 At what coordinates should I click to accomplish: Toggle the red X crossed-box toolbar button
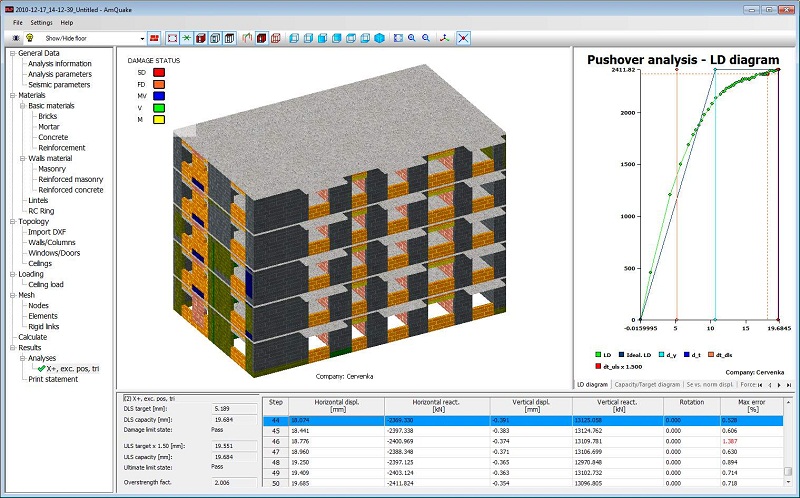click(463, 38)
